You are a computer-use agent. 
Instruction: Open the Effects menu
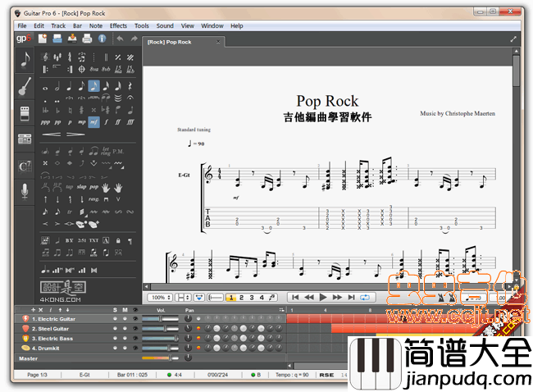pos(118,26)
